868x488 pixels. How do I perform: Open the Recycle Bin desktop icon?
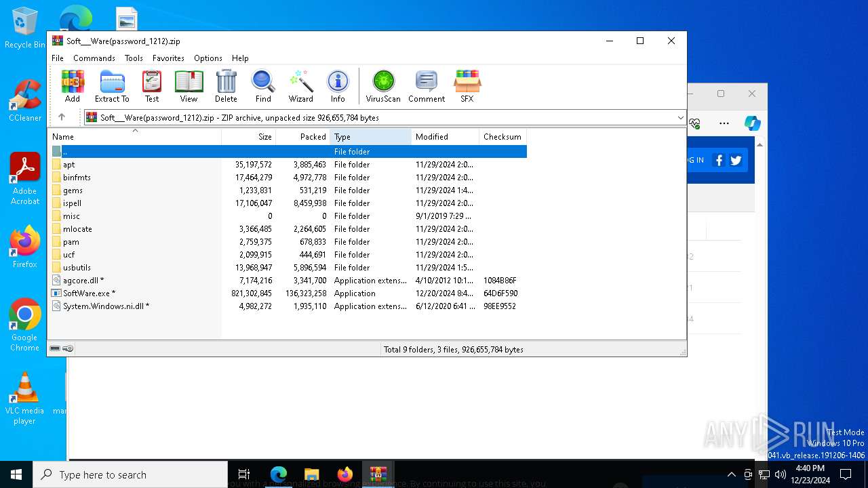[25, 28]
